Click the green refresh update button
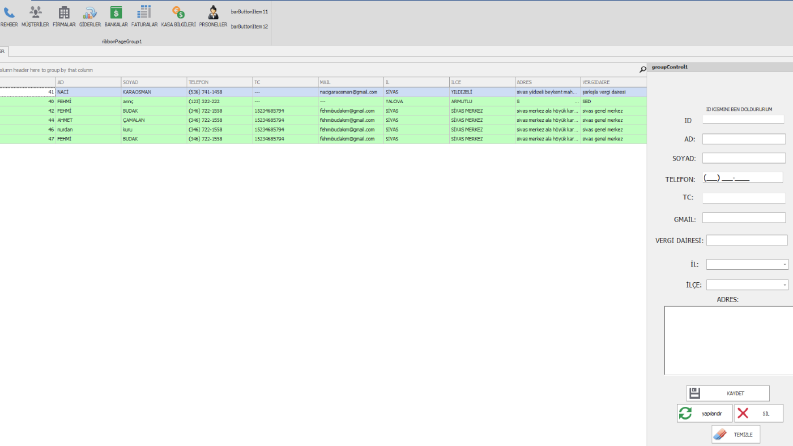 click(x=704, y=413)
